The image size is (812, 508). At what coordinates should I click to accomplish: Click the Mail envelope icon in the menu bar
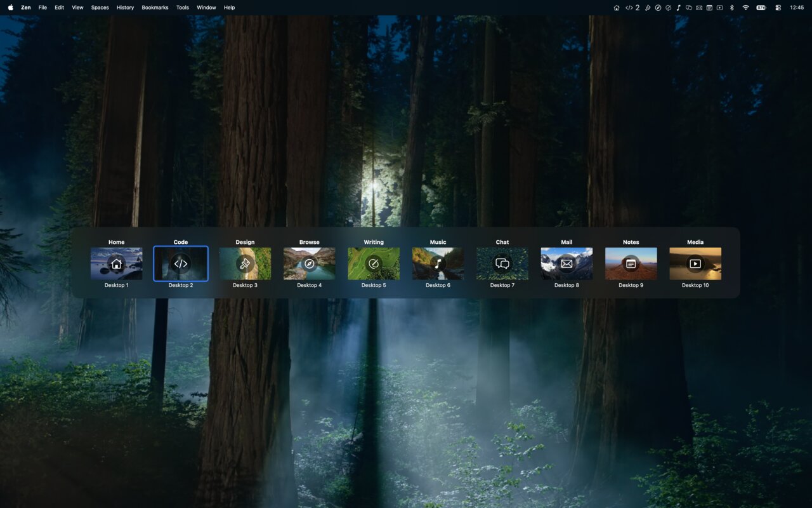coord(699,8)
